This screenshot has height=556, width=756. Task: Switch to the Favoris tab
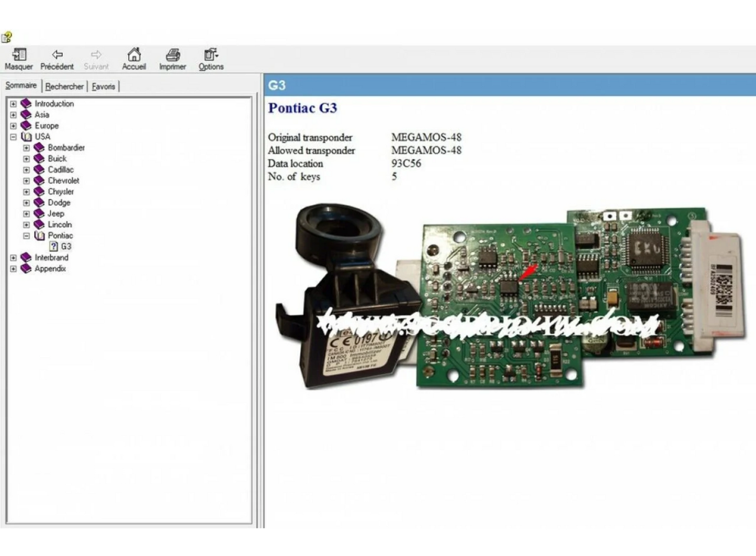[x=103, y=86]
